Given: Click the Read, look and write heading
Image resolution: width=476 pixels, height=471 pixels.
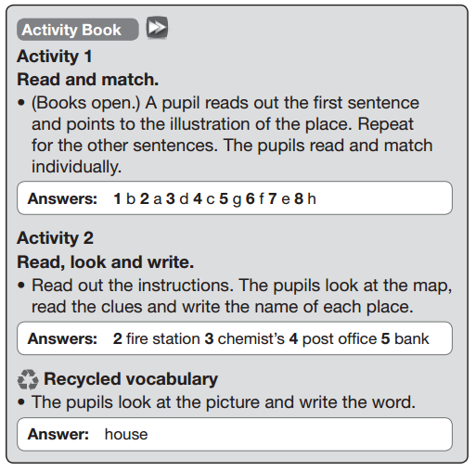Looking at the screenshot, I should click(105, 262).
